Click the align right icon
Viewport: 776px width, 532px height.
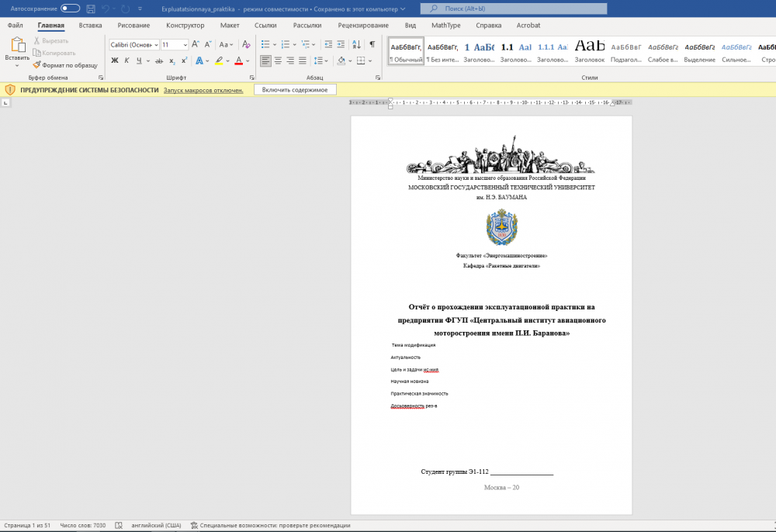tap(290, 60)
